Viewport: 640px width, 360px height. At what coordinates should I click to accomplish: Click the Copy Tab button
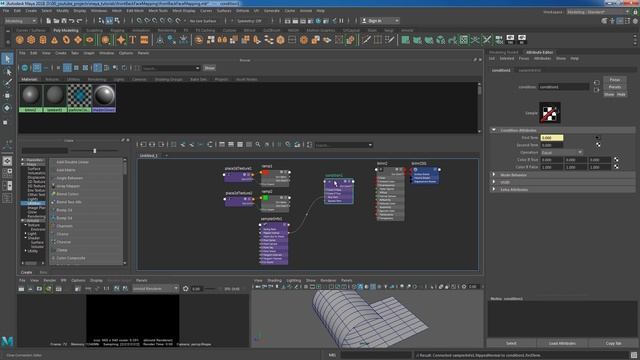tap(613, 343)
